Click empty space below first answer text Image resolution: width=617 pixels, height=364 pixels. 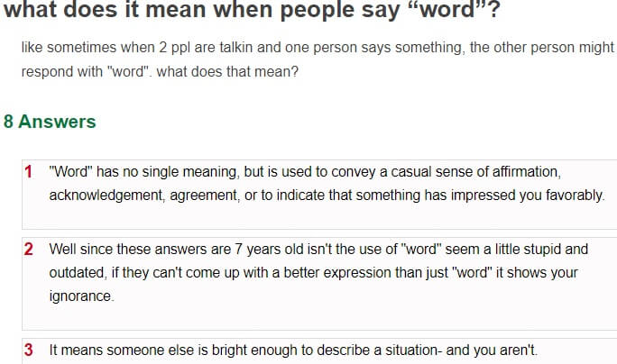pyautogui.click(x=318, y=216)
